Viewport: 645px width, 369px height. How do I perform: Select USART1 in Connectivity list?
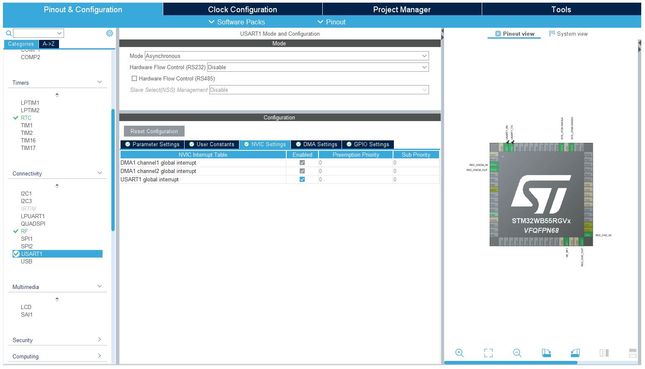(x=58, y=254)
